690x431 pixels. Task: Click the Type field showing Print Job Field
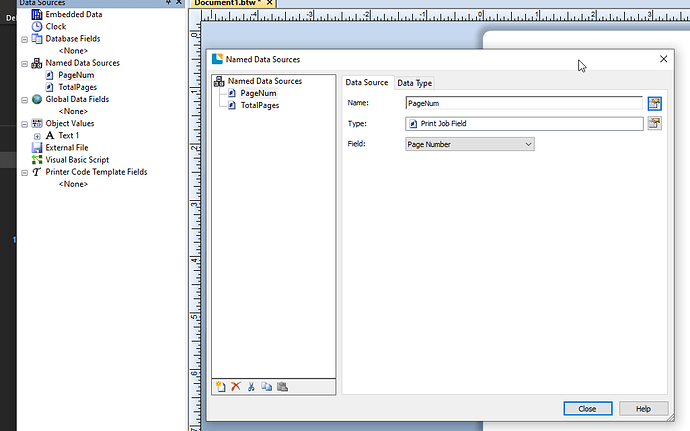[524, 124]
